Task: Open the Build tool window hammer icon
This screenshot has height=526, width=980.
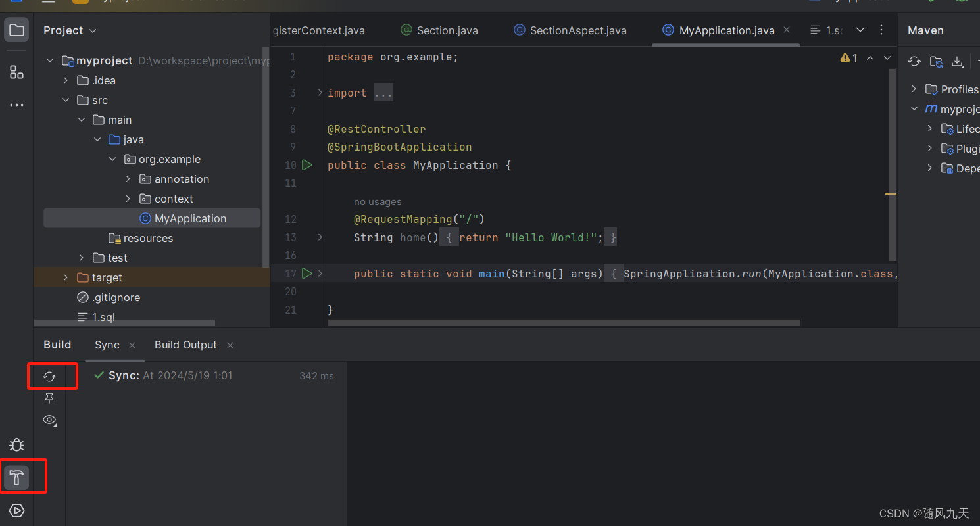Action: (x=16, y=478)
